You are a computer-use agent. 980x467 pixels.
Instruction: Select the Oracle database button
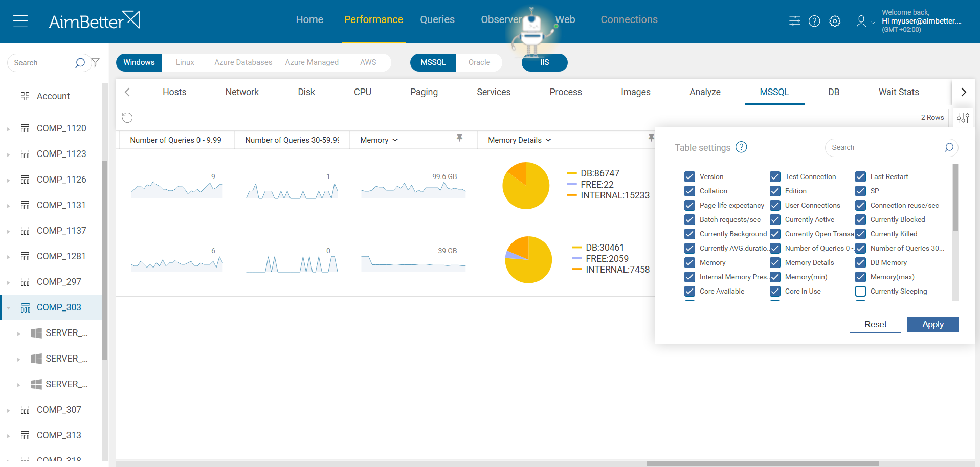pos(479,62)
